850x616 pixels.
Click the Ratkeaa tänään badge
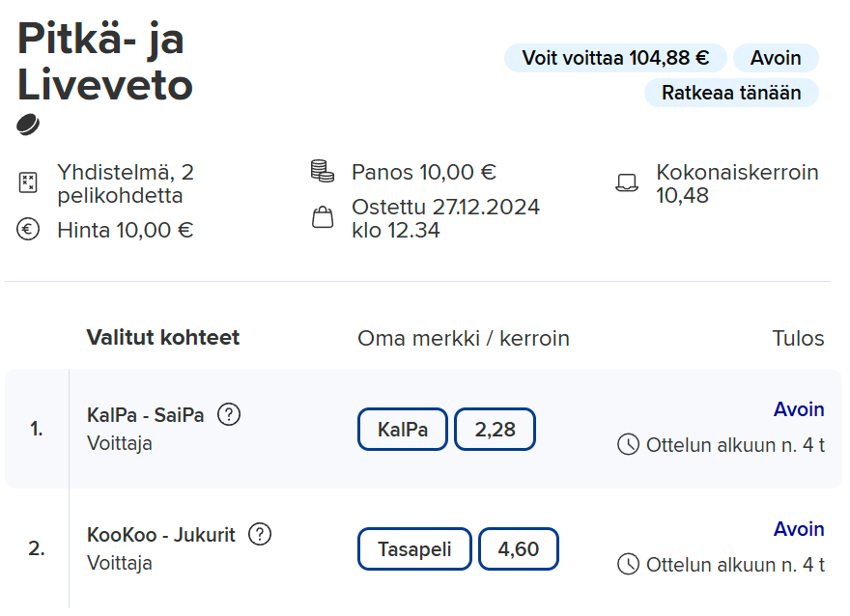(731, 92)
